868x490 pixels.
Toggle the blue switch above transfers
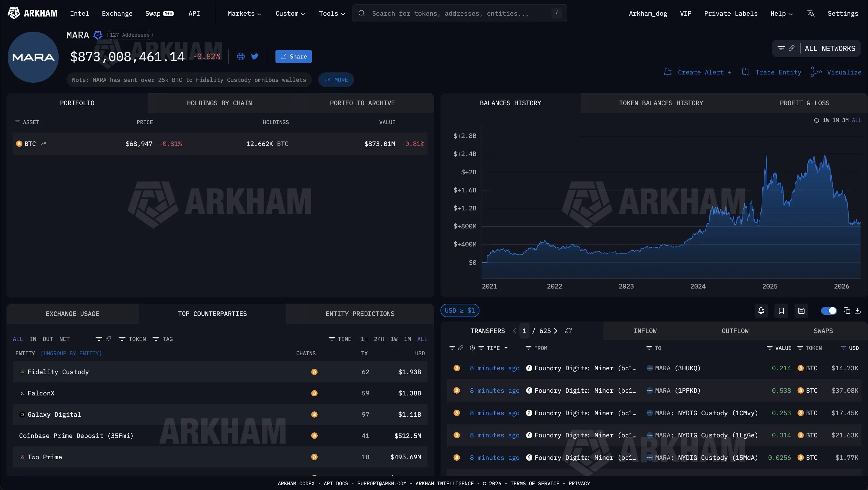(x=828, y=311)
